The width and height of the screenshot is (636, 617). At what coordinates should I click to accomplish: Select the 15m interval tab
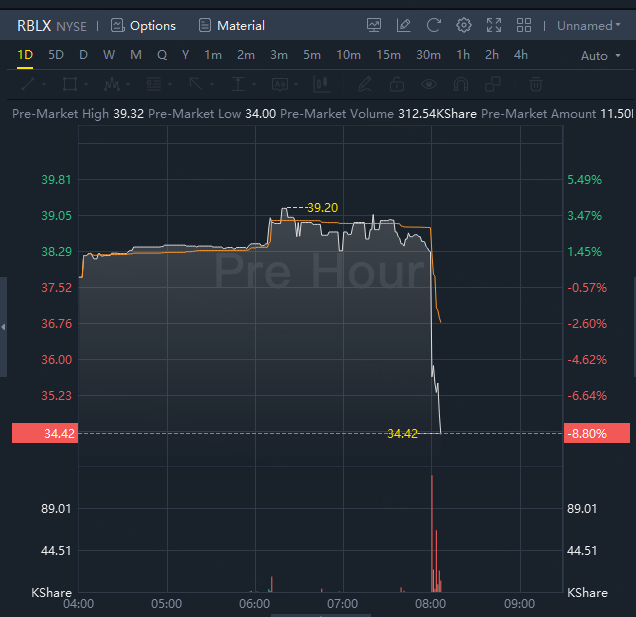(389, 55)
